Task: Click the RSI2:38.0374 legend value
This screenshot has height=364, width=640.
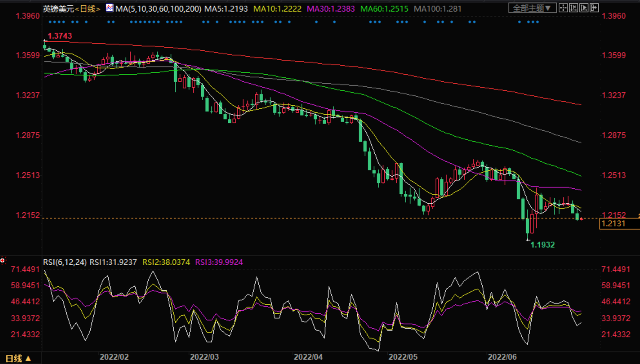Action: coord(166,262)
